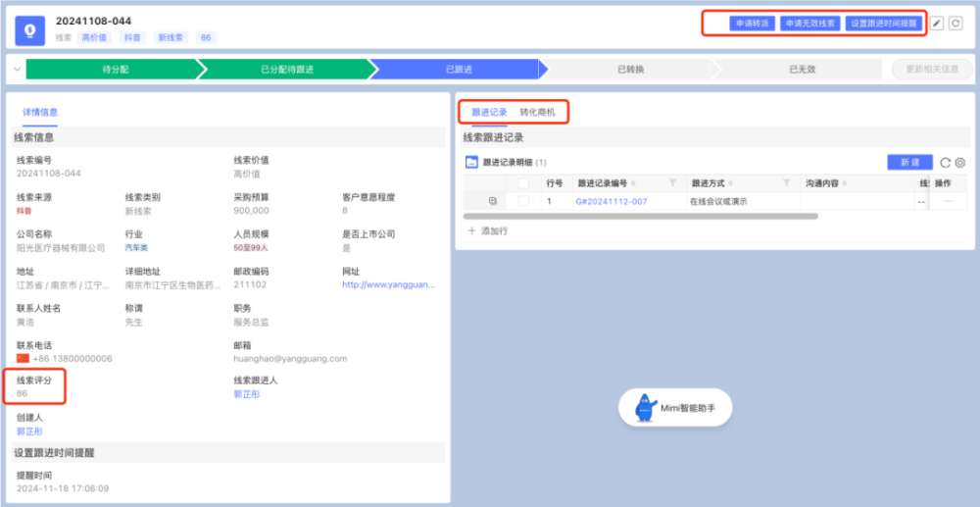Click the 申请转派 button

(753, 24)
